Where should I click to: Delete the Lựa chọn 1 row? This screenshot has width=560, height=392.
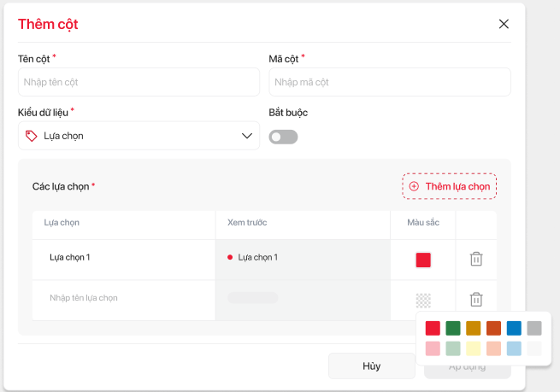[x=476, y=259]
